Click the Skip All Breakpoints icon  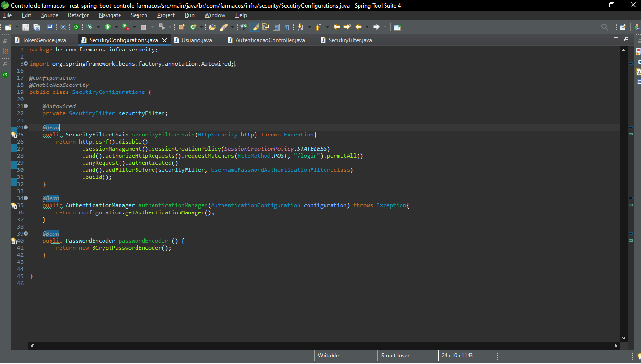63,27
